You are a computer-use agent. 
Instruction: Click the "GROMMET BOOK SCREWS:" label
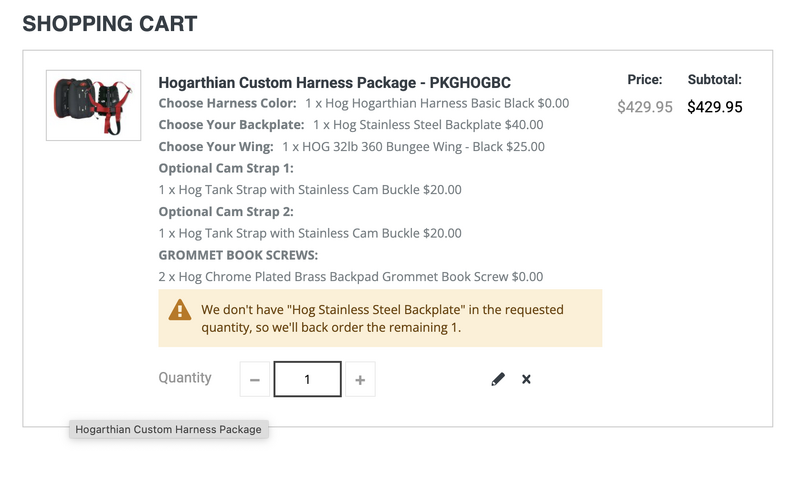click(238, 254)
